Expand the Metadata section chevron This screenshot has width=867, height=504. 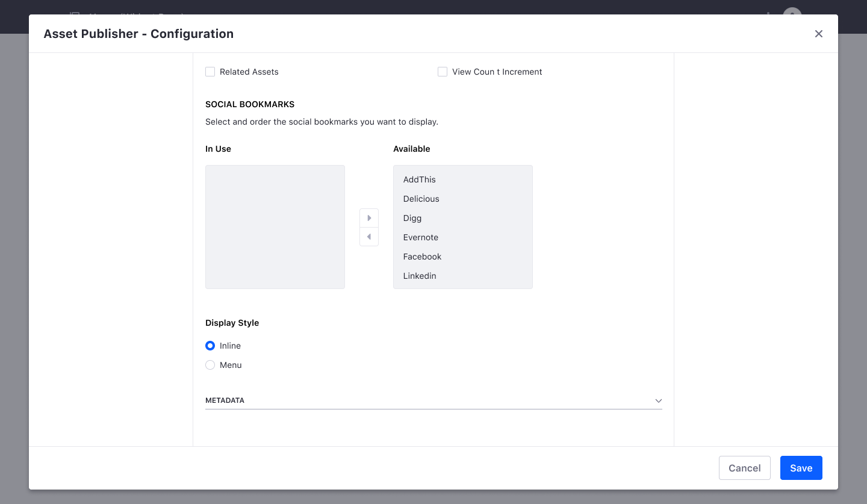(x=658, y=400)
